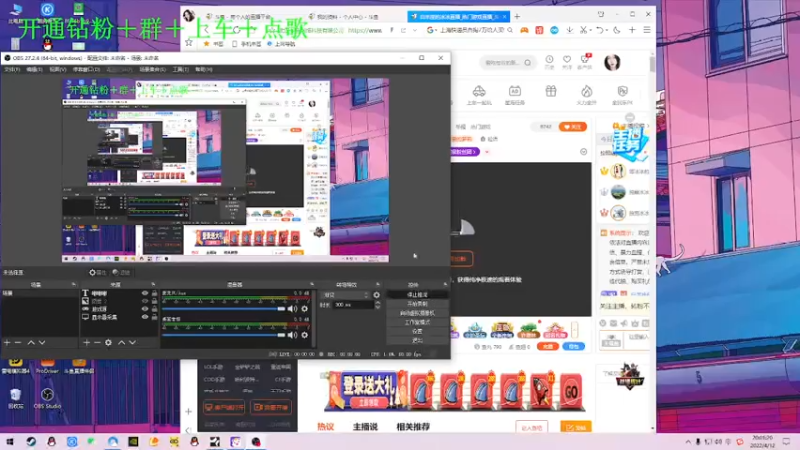Click the source filters button above the panels
Screen dimensions: 800x450
point(121,272)
